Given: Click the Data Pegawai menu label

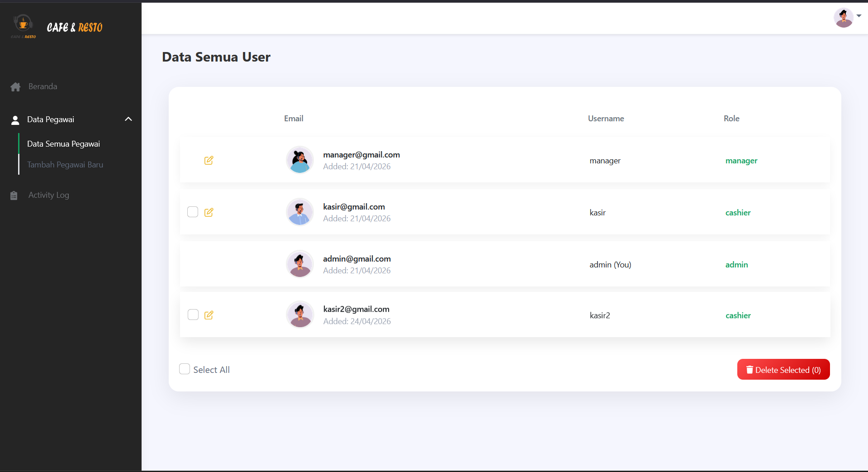Looking at the screenshot, I should coord(51,119).
